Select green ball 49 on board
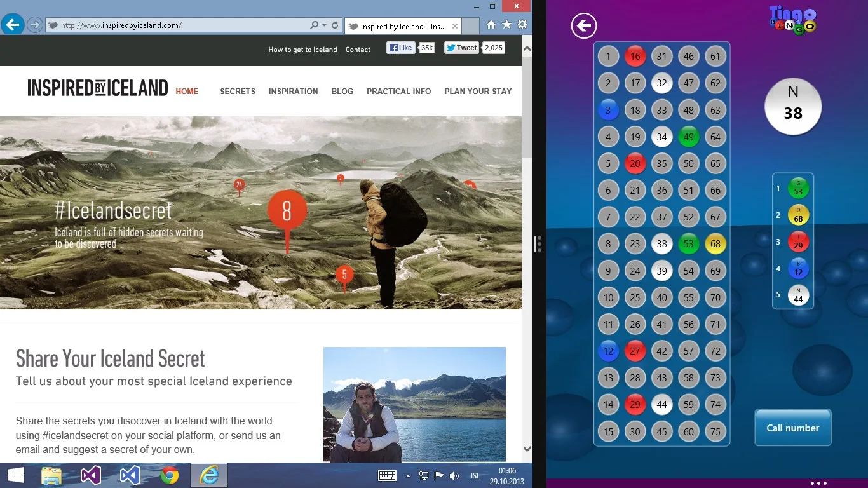The width and height of the screenshot is (868, 488). click(x=689, y=137)
